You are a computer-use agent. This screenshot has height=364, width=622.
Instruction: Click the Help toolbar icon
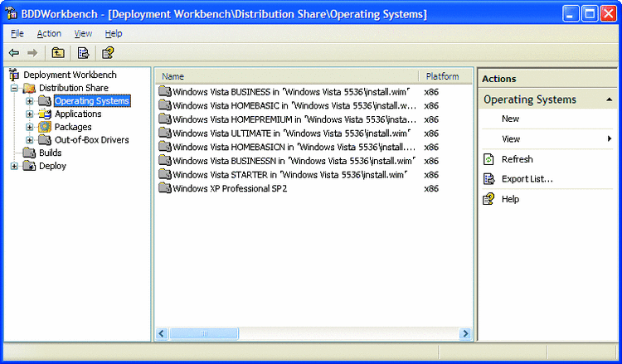[x=108, y=53]
